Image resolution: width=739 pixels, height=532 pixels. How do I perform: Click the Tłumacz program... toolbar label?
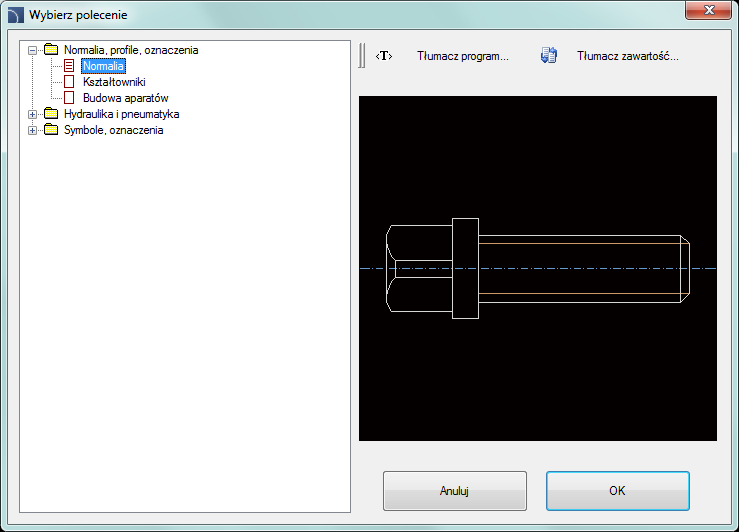[463, 56]
